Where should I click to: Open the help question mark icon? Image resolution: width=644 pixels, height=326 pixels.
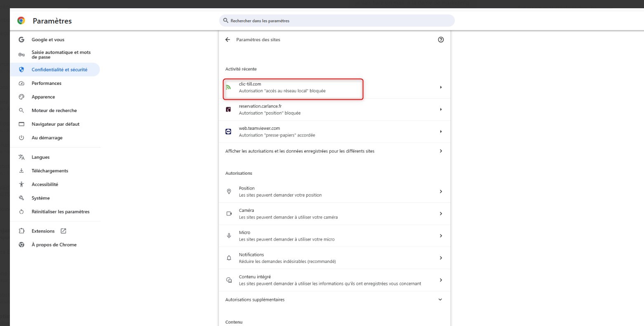(x=441, y=40)
